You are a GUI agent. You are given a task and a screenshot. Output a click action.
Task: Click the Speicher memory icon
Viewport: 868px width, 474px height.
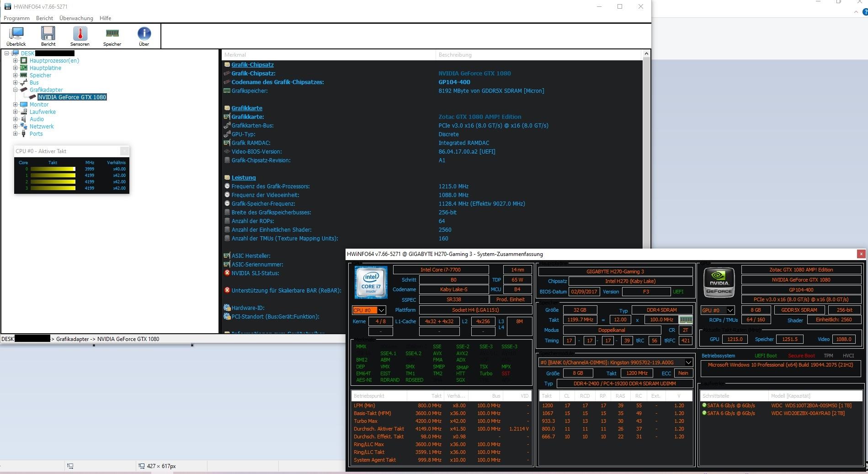pyautogui.click(x=112, y=33)
